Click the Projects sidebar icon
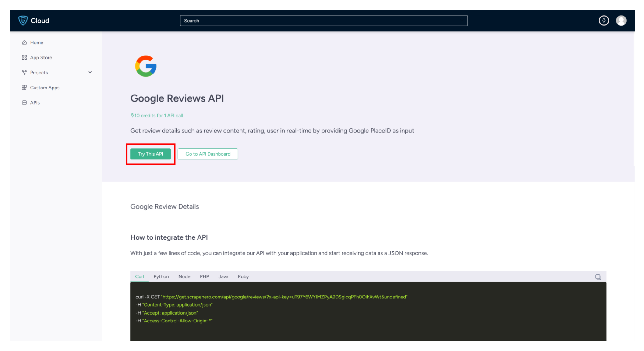The height and width of the screenshot is (351, 644). pos(24,72)
